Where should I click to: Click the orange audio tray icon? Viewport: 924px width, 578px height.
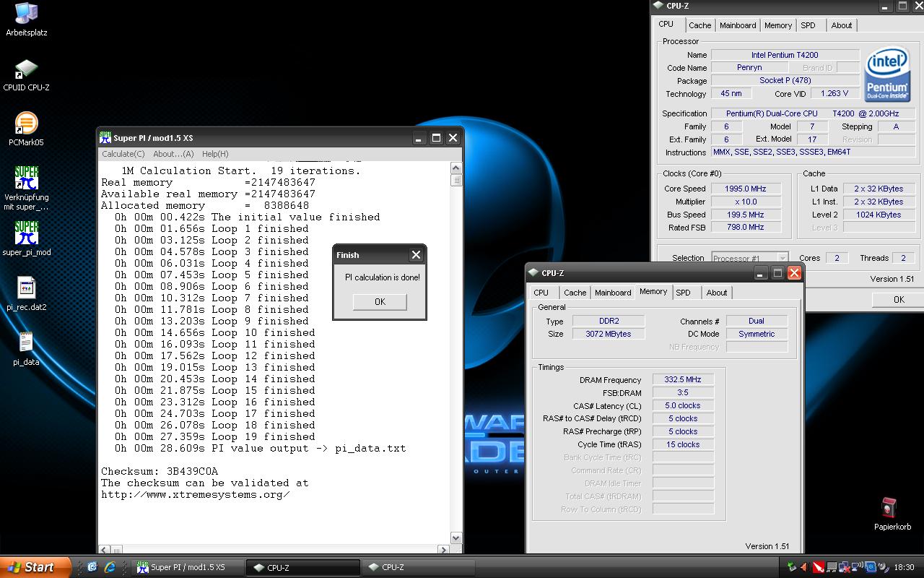(x=805, y=567)
